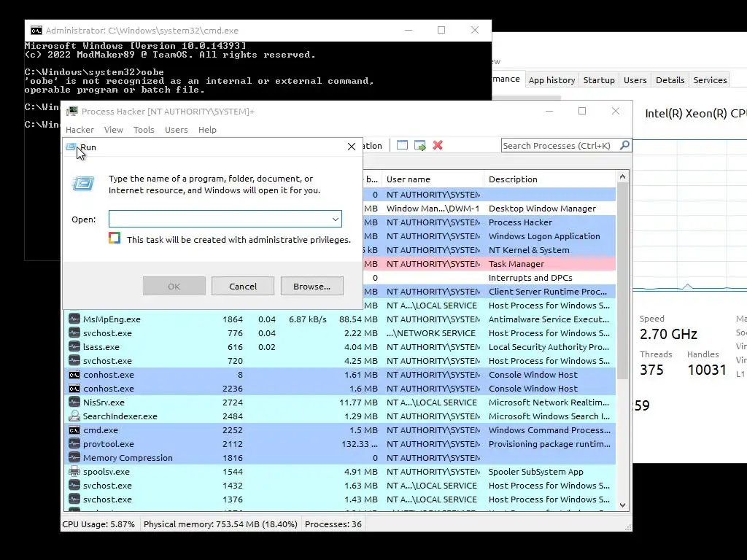Click the Browse... button
This screenshot has height=560, width=747.
[x=312, y=286]
